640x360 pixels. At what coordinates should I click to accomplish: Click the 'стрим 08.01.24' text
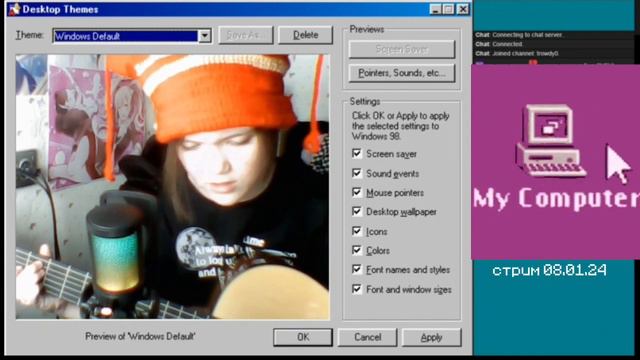(549, 270)
